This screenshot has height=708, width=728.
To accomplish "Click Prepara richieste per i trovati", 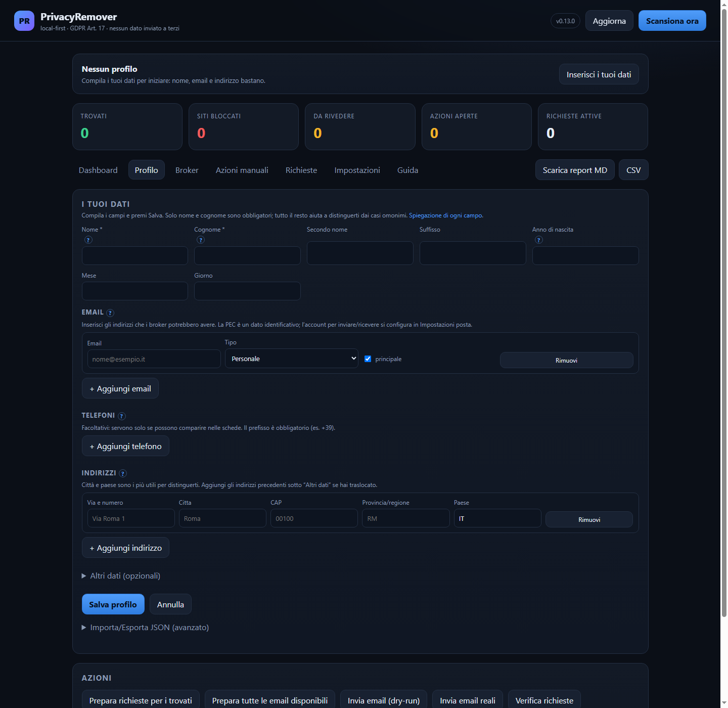I will tap(141, 700).
